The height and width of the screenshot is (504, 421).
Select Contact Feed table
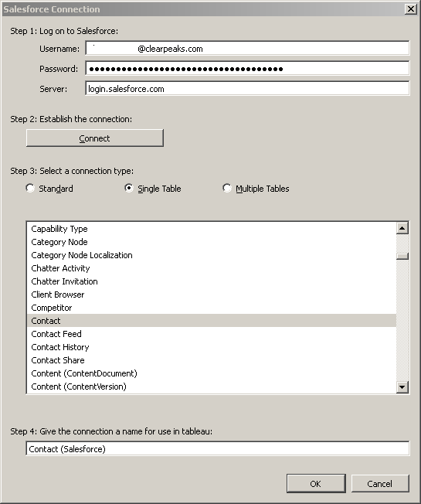(x=212, y=334)
